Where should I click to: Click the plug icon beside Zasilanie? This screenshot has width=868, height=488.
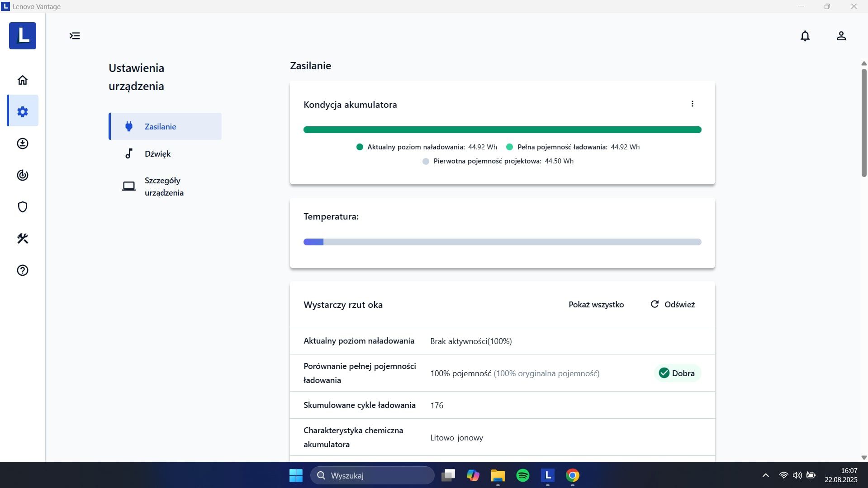tap(129, 126)
